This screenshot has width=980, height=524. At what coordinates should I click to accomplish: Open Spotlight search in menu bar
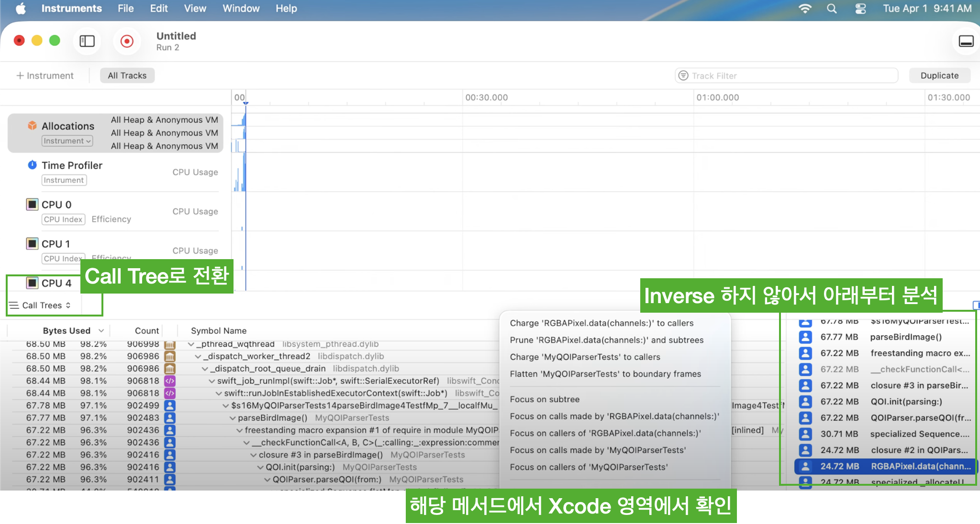click(832, 9)
